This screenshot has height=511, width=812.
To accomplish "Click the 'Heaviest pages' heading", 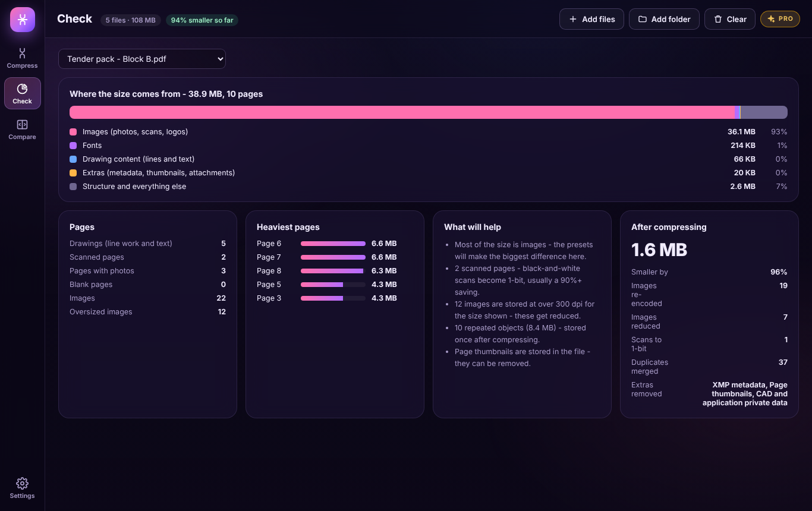I will 288,227.
